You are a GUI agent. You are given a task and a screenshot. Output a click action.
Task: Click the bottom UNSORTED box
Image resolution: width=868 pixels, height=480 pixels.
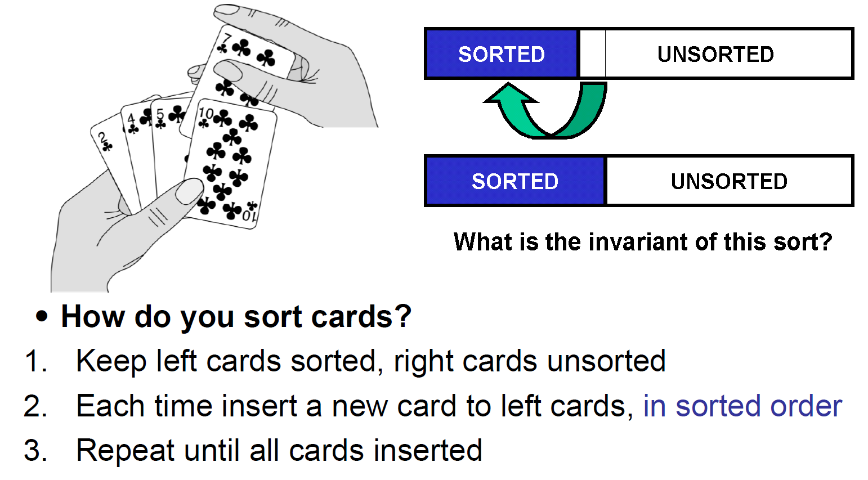[x=729, y=181]
